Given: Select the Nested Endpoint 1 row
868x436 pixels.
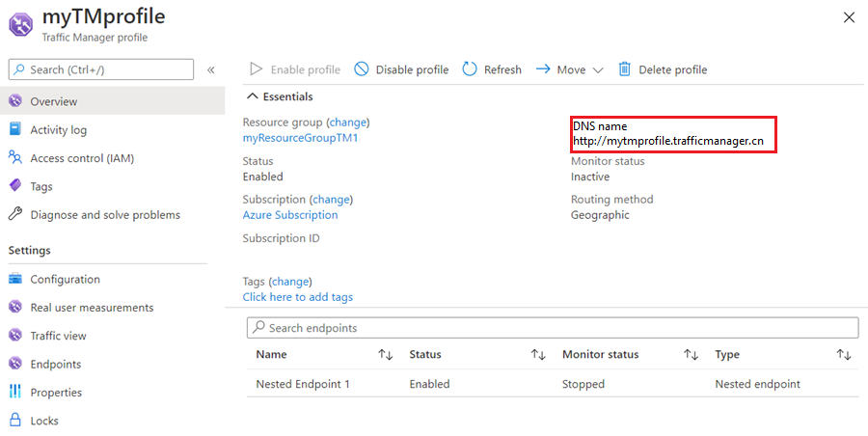Looking at the screenshot, I should (x=303, y=384).
